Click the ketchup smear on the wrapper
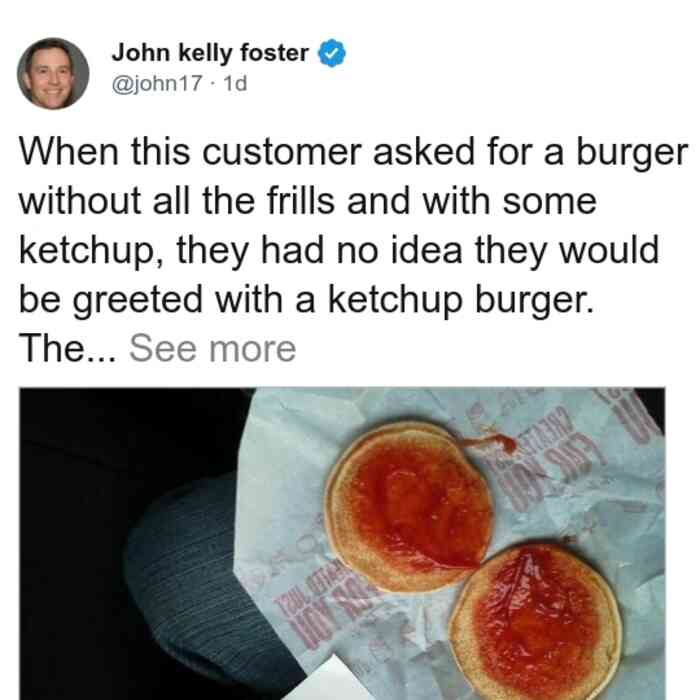 (x=491, y=443)
